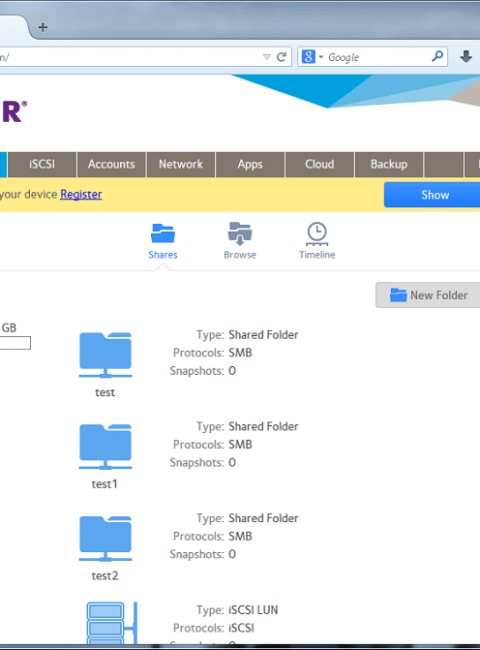Click the search magnifier icon
Viewport: 480px width, 650px height.
click(x=437, y=56)
